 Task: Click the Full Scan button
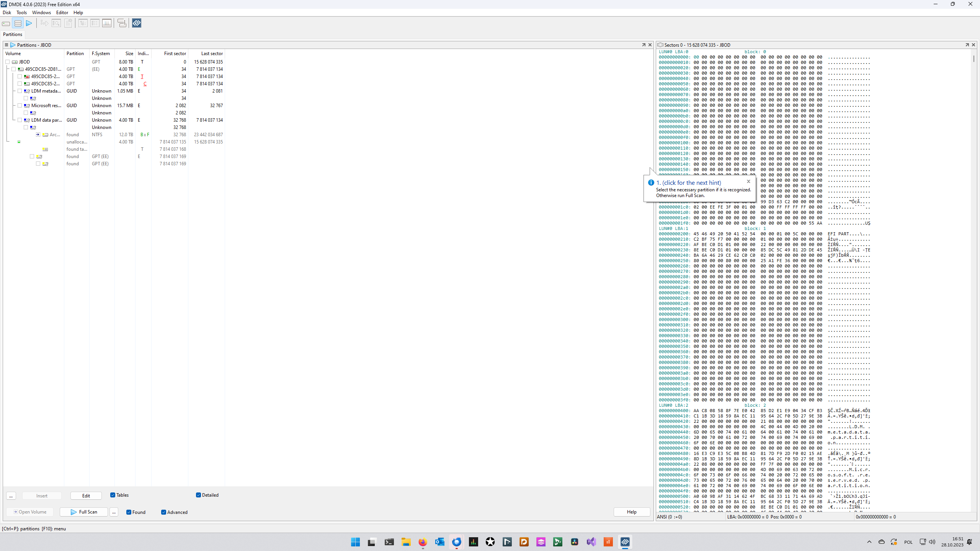click(84, 512)
